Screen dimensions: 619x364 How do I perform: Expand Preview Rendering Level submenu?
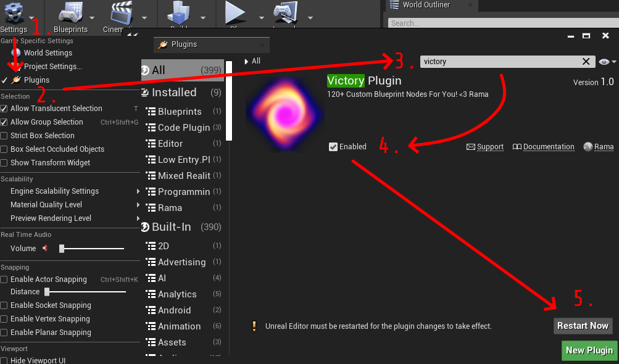pyautogui.click(x=138, y=218)
